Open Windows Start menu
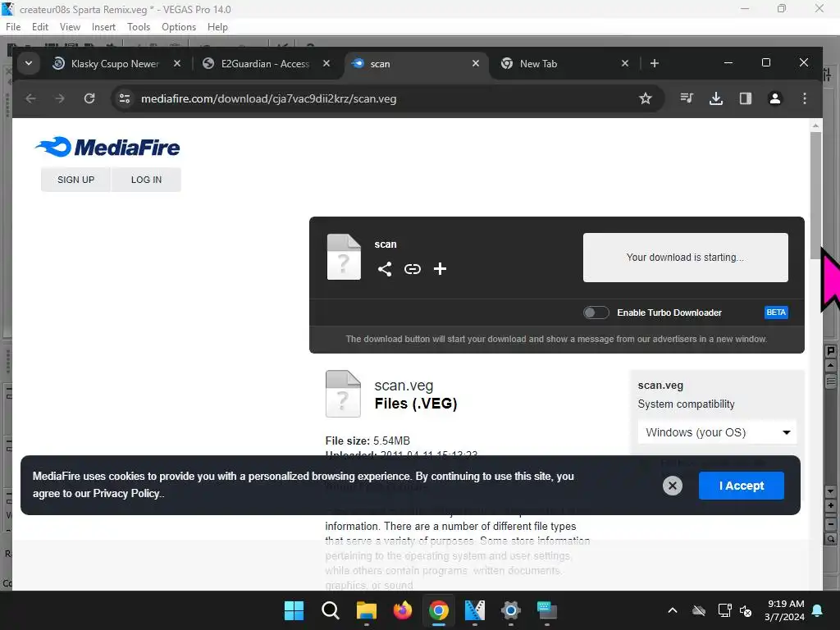This screenshot has width=840, height=630. 294,610
